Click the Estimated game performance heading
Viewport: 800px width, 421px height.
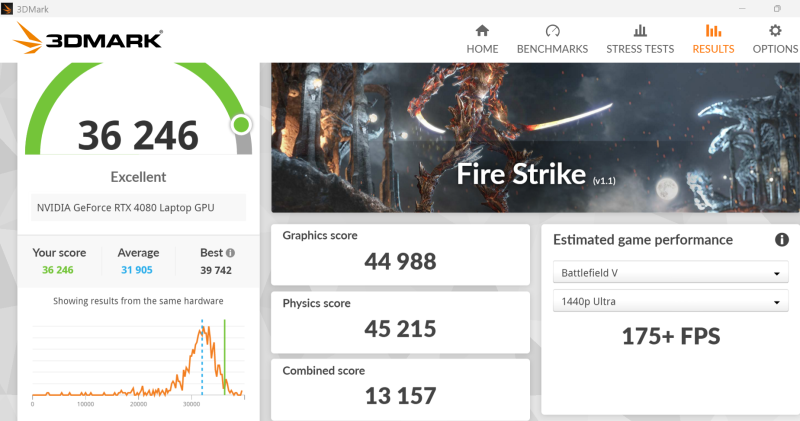tap(643, 240)
